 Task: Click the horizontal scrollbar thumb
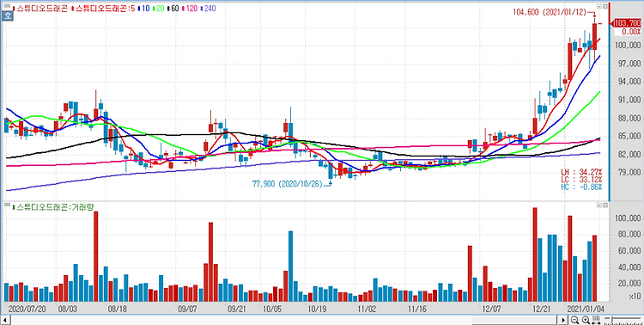(513, 320)
